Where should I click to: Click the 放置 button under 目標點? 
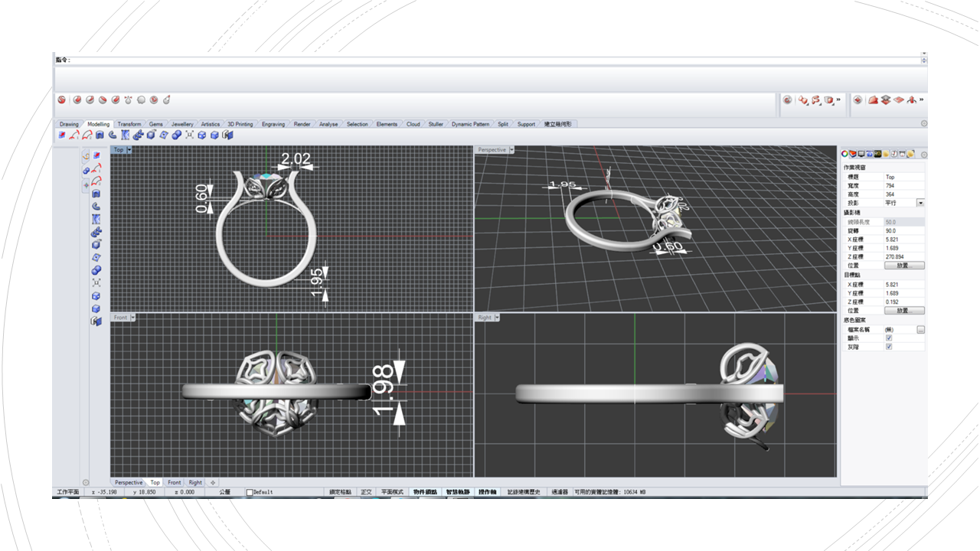(x=904, y=311)
